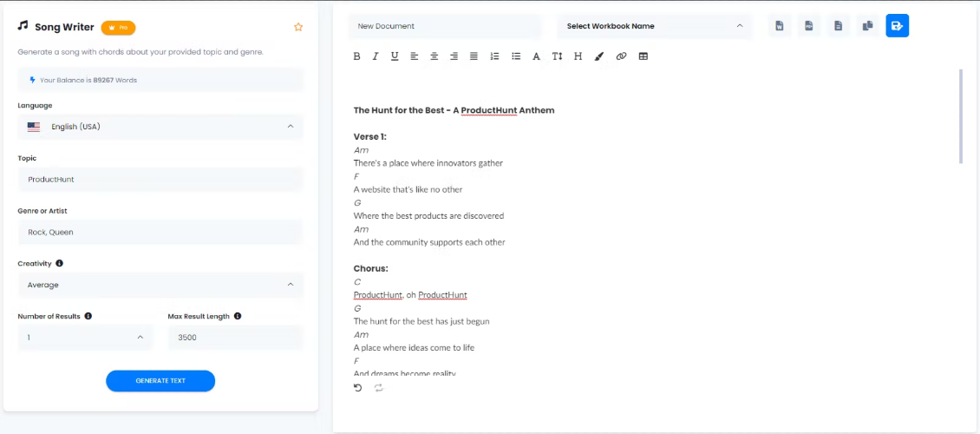Click the 'Verse 1:' heading
The width and height of the screenshot is (980, 434).
pos(370,136)
